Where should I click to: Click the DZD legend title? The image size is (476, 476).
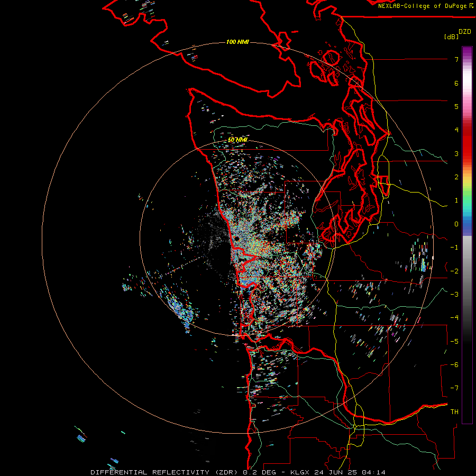465,32
